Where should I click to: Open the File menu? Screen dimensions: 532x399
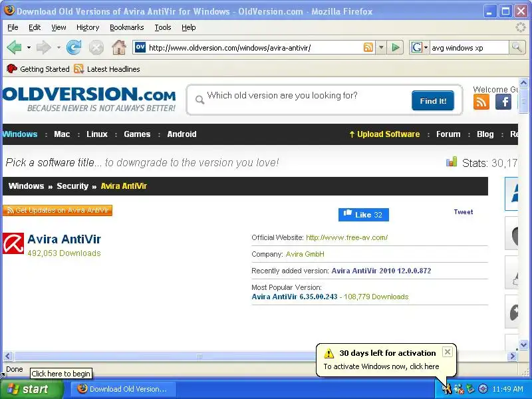click(x=13, y=27)
